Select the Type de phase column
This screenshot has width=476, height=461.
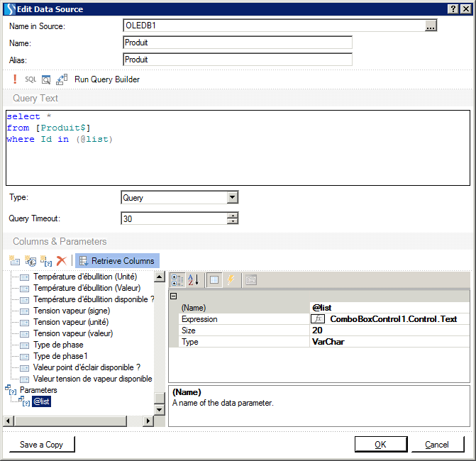58,345
